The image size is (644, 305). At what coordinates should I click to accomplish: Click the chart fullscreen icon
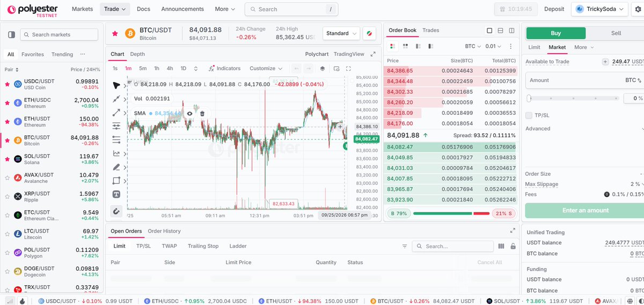348,69
